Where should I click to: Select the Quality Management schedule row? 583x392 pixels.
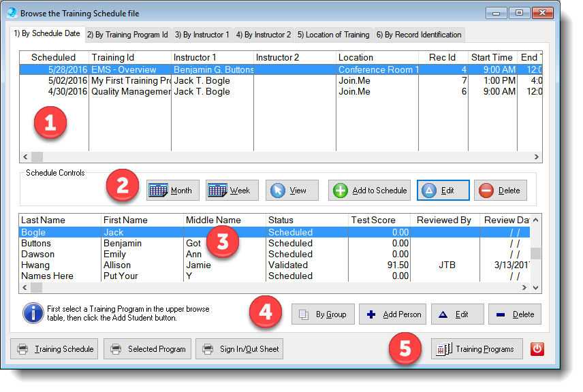tap(129, 91)
